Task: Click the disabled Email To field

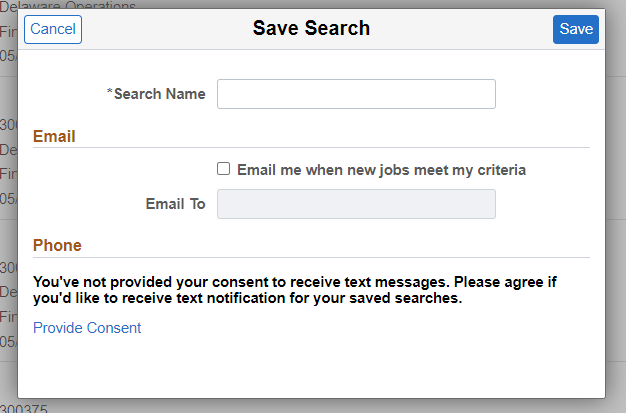Action: [x=356, y=204]
